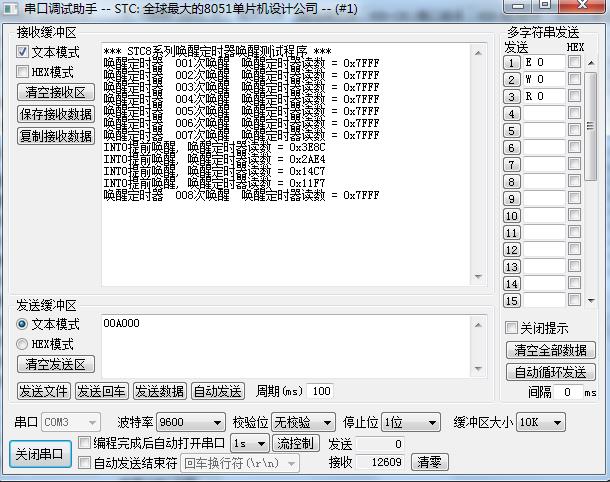610x482 pixels.
Task: Edit the 间隔 ms interval field
Action: 567,392
